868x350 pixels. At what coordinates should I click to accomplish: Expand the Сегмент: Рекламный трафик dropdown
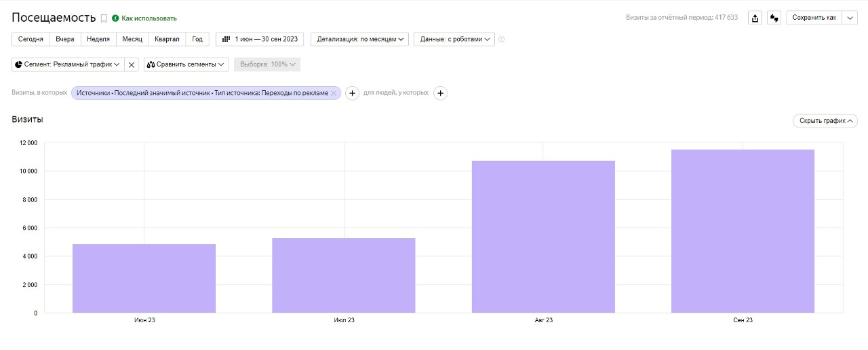coord(67,64)
